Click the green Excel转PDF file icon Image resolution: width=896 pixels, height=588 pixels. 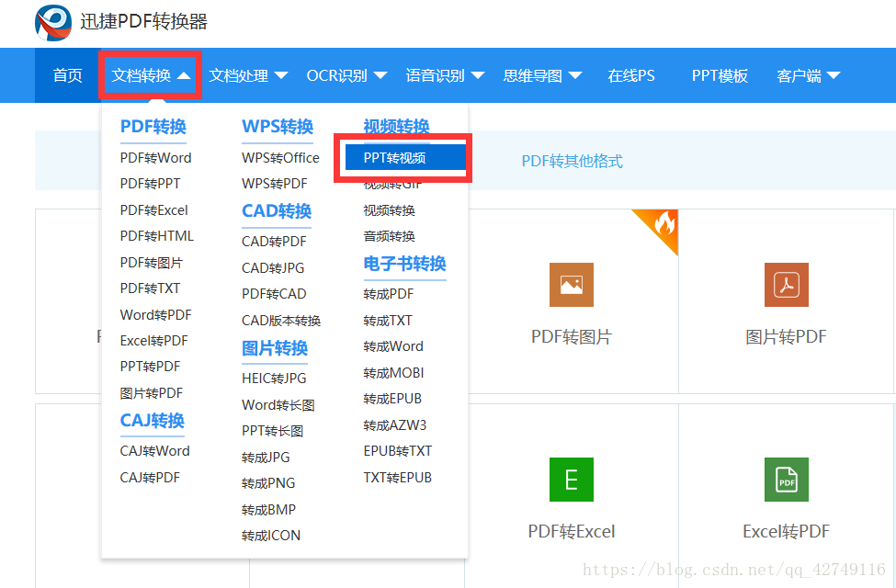[787, 480]
